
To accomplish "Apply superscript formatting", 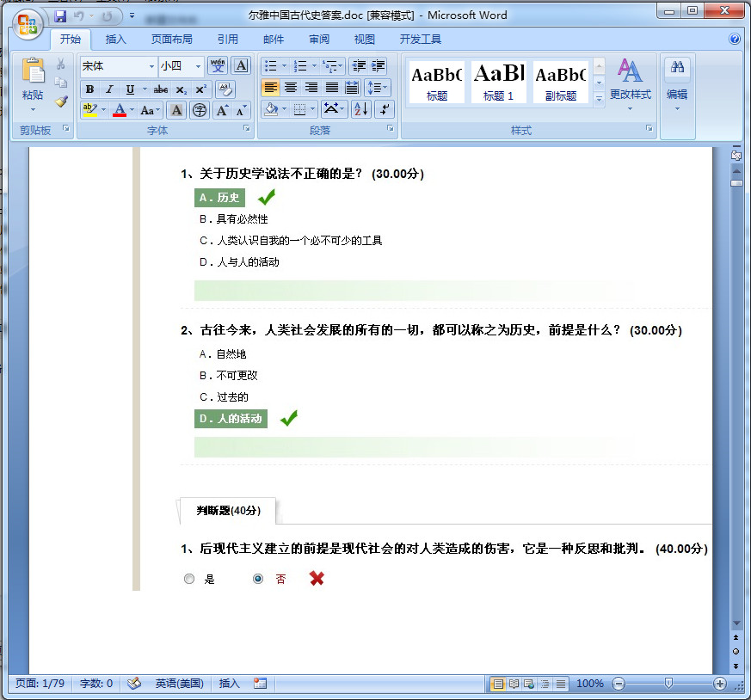I will pyautogui.click(x=200, y=89).
